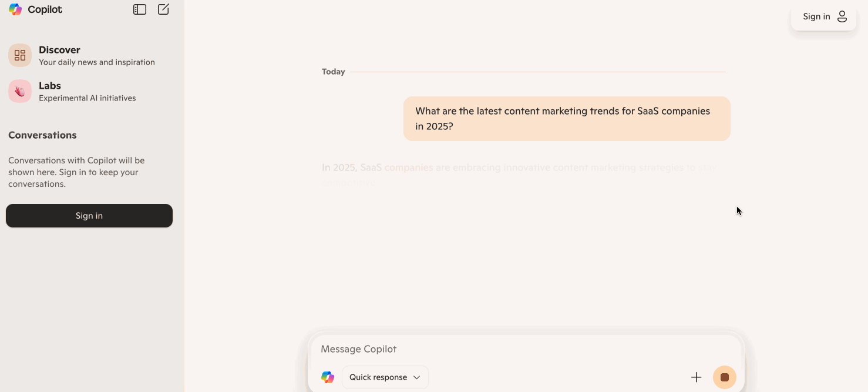This screenshot has width=868, height=392.
Task: Click Copilot icon left of Quick response
Action: click(x=328, y=377)
